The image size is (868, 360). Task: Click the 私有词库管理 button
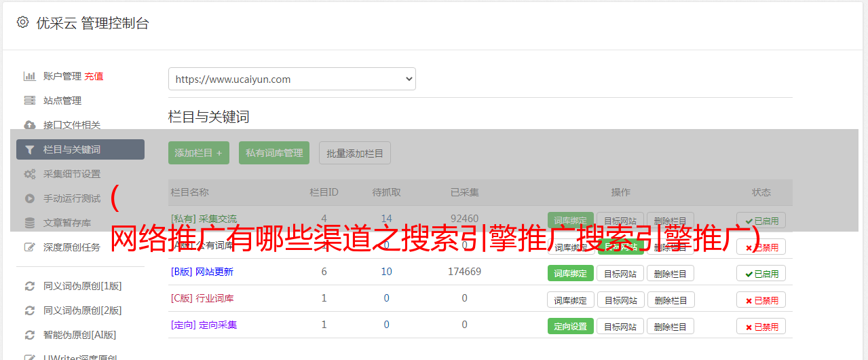274,153
